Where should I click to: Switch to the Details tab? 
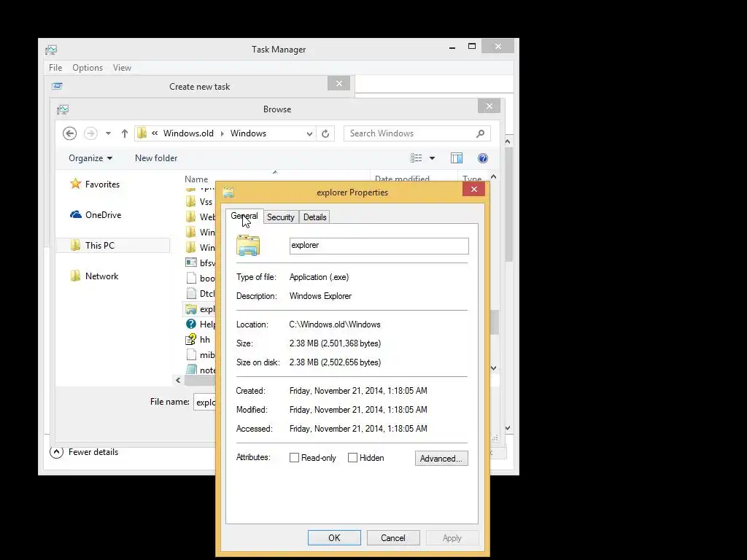coord(315,217)
